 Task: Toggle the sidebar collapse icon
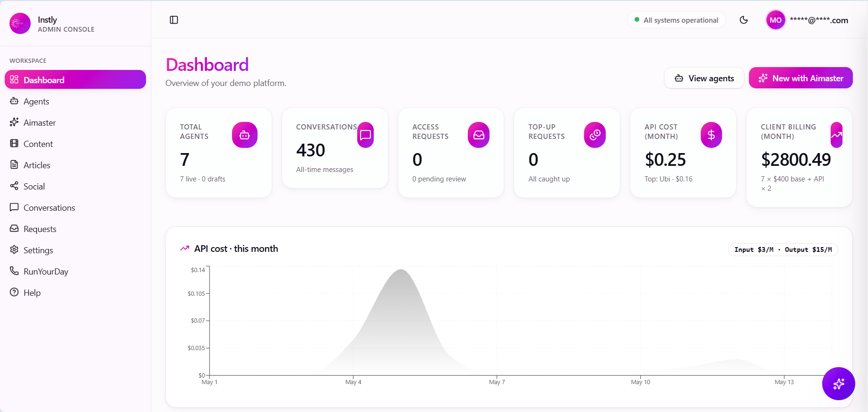coord(174,20)
